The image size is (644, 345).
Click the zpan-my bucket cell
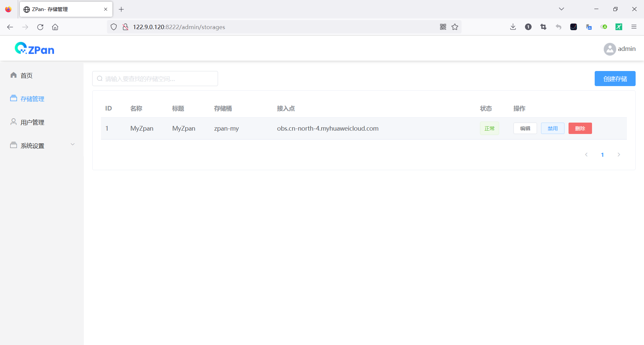pos(226,128)
